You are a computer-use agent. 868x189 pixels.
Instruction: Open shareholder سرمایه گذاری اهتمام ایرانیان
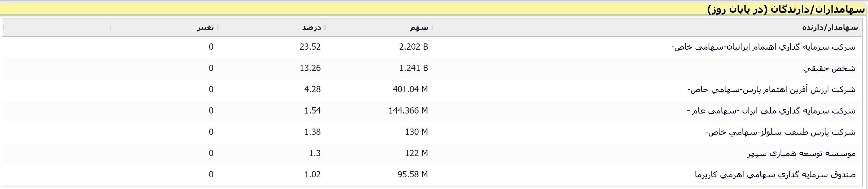coord(763,47)
